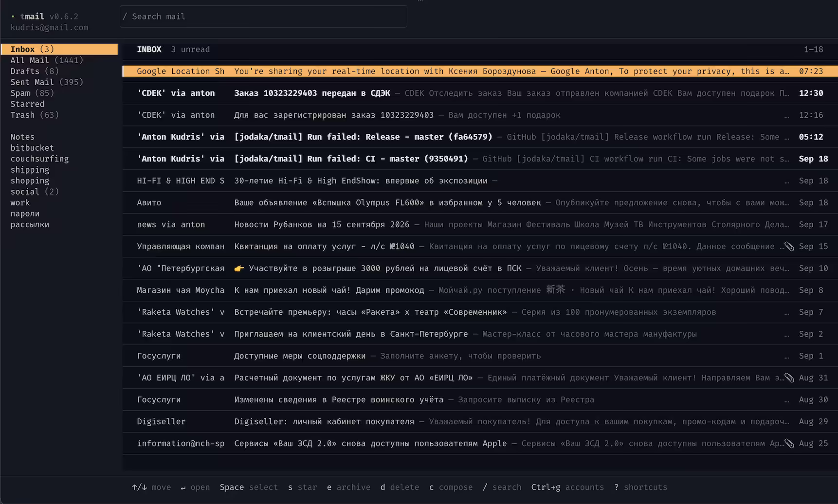Open the Google Location Sharing email
The width and height of the screenshot is (838, 504).
click(x=480, y=71)
